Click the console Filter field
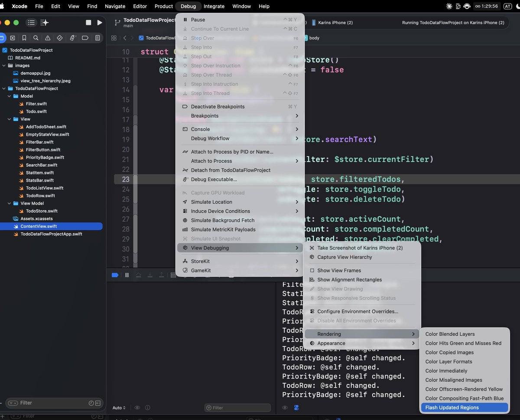Viewport: 520px width, 420px height. tap(237, 408)
